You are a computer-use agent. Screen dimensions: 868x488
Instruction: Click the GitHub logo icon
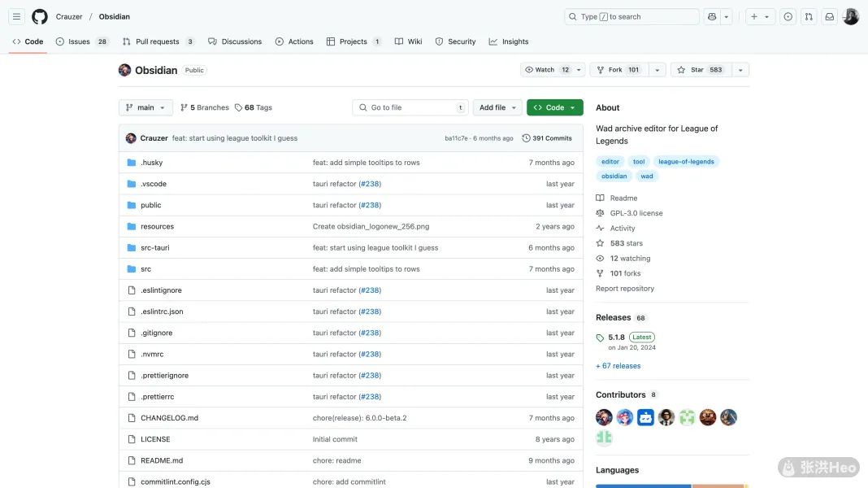[40, 16]
